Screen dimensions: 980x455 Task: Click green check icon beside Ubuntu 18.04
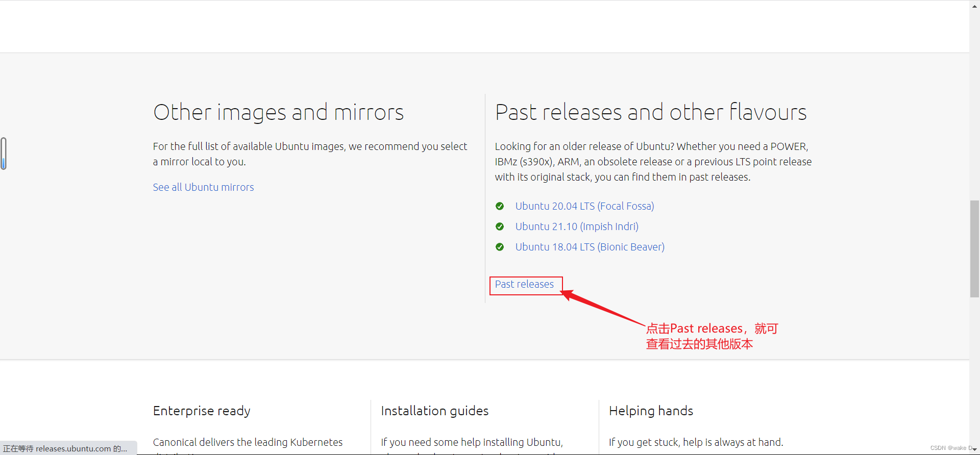click(500, 247)
